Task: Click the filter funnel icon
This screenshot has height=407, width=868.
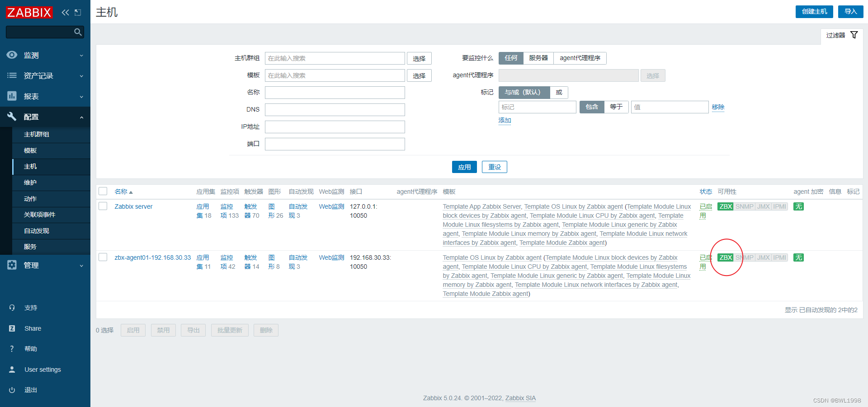Action: pos(854,35)
